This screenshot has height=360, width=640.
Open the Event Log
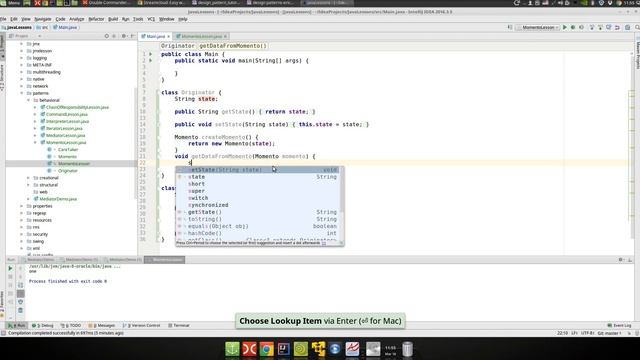619,325
